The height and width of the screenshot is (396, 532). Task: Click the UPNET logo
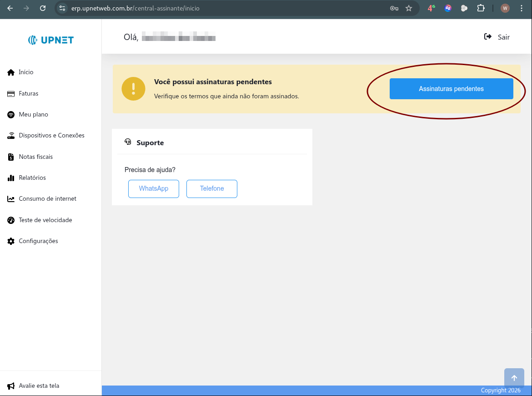coord(50,40)
